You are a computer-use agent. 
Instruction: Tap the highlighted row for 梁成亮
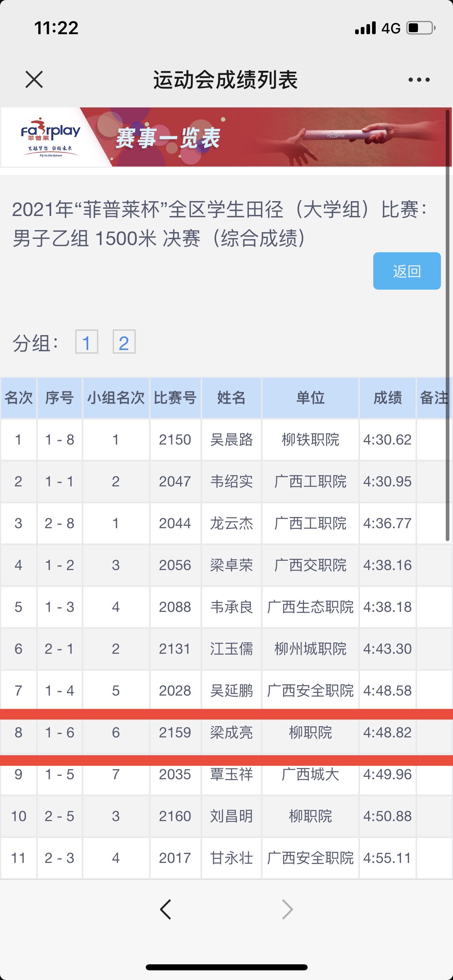point(231,733)
